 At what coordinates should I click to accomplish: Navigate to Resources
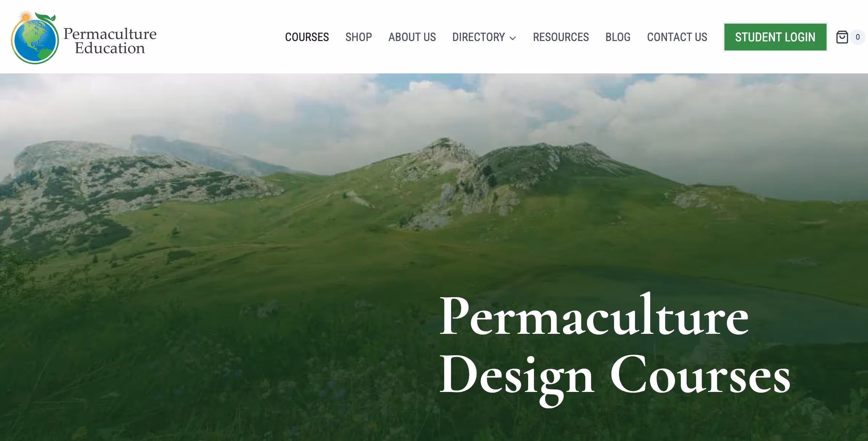561,37
